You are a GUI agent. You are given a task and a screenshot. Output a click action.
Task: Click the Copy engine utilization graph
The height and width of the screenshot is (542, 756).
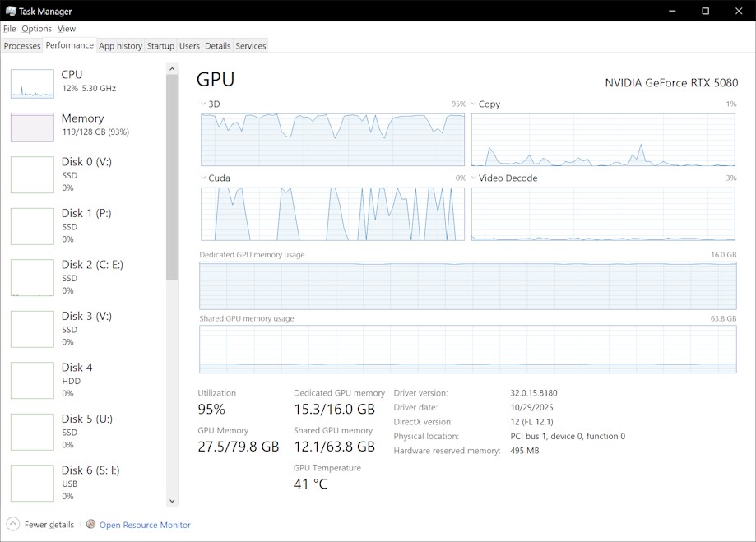pos(603,140)
